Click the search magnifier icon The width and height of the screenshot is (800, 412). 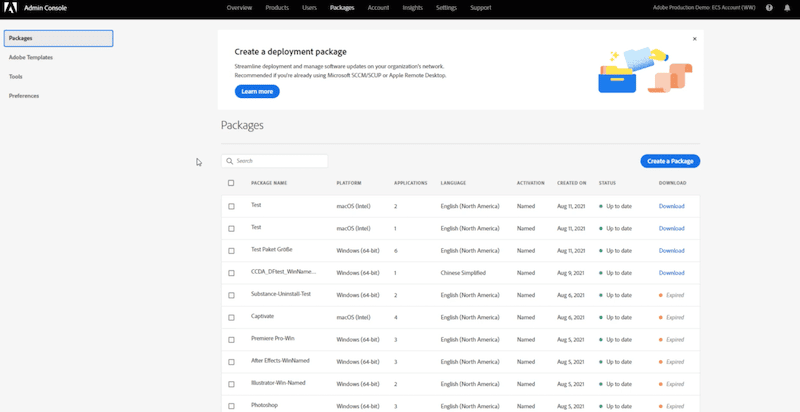click(230, 161)
